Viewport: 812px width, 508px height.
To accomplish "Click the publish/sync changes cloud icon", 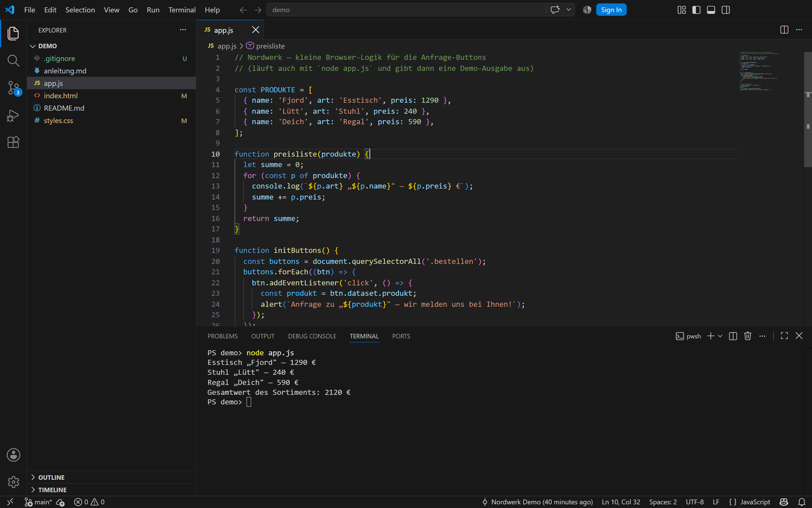I will [x=61, y=502].
